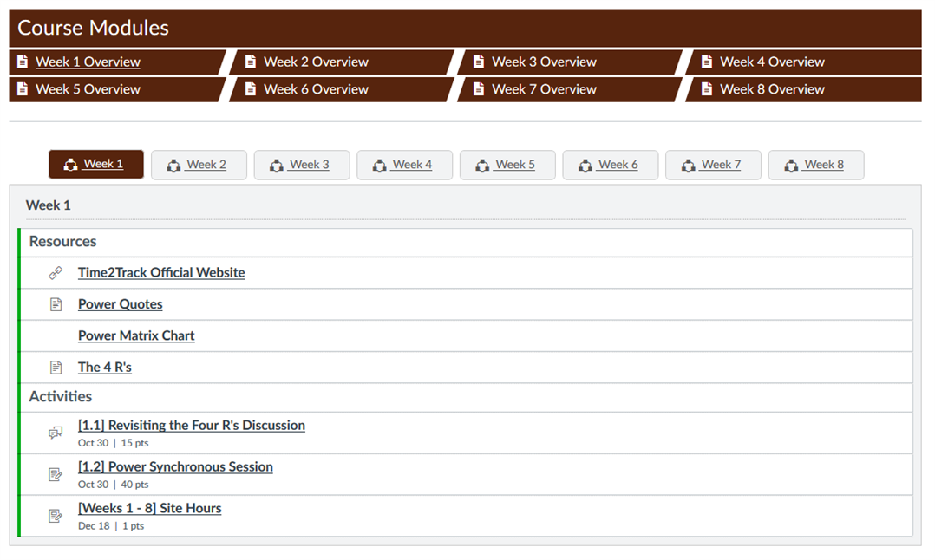Open the Week 7 tab
This screenshot has height=560, width=935.
tap(713, 165)
